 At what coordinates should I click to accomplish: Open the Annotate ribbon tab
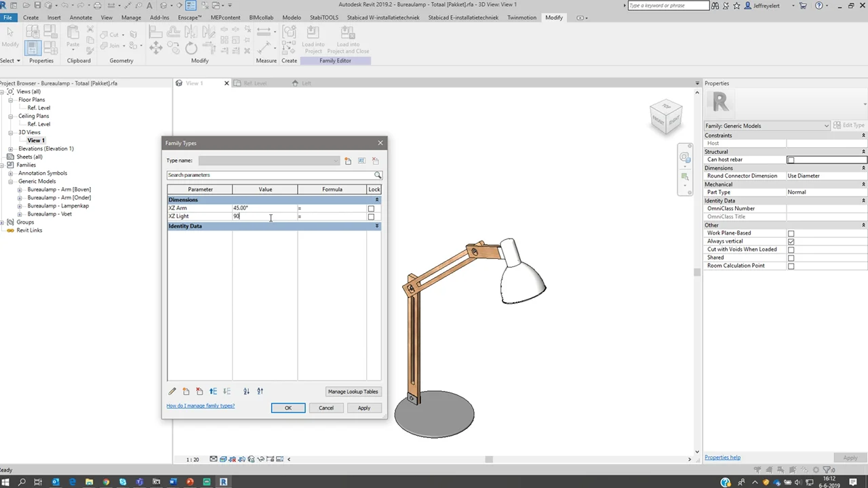pos(81,18)
